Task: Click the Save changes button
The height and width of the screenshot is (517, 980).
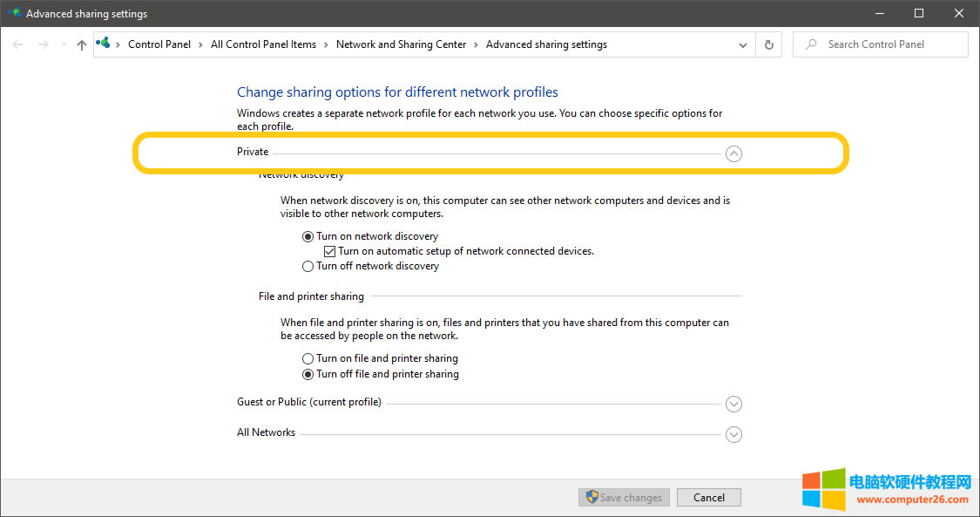Action: tap(624, 497)
